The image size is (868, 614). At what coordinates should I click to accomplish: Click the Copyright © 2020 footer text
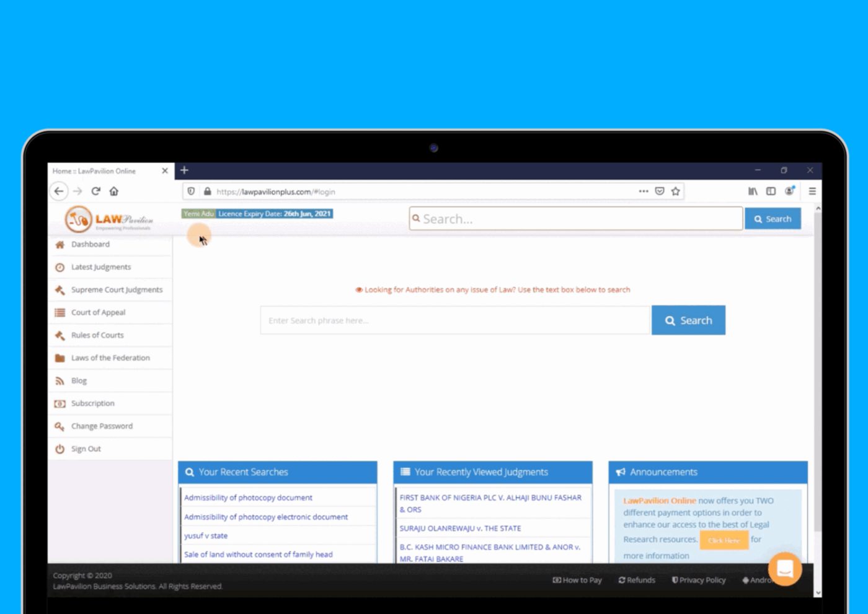(82, 576)
